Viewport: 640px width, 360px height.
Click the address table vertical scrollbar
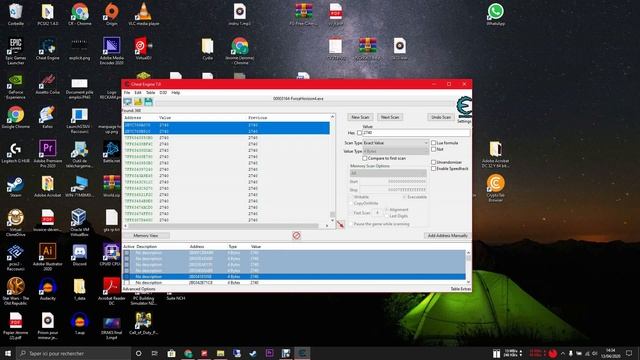click(x=468, y=267)
